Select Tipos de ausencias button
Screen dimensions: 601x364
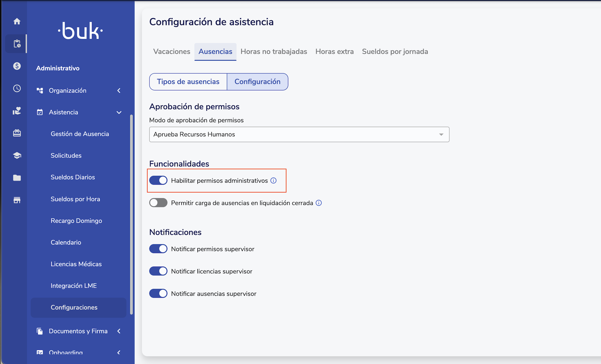tap(188, 82)
